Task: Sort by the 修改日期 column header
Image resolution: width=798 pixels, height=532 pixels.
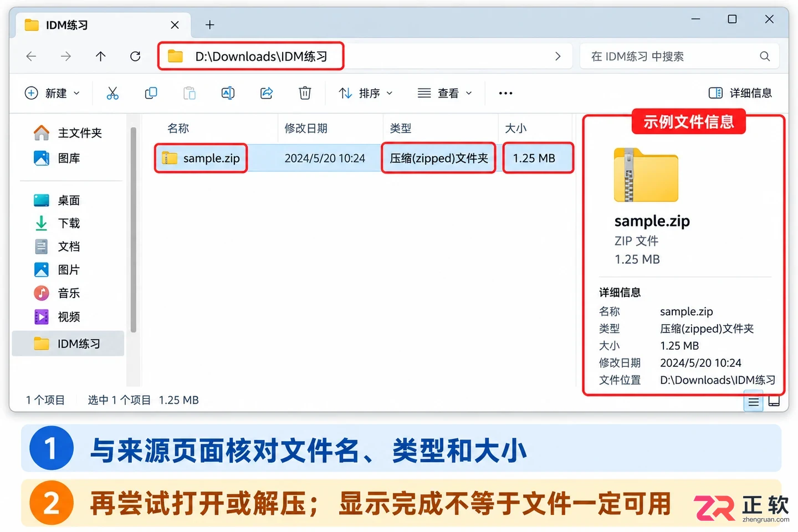Action: coord(306,129)
